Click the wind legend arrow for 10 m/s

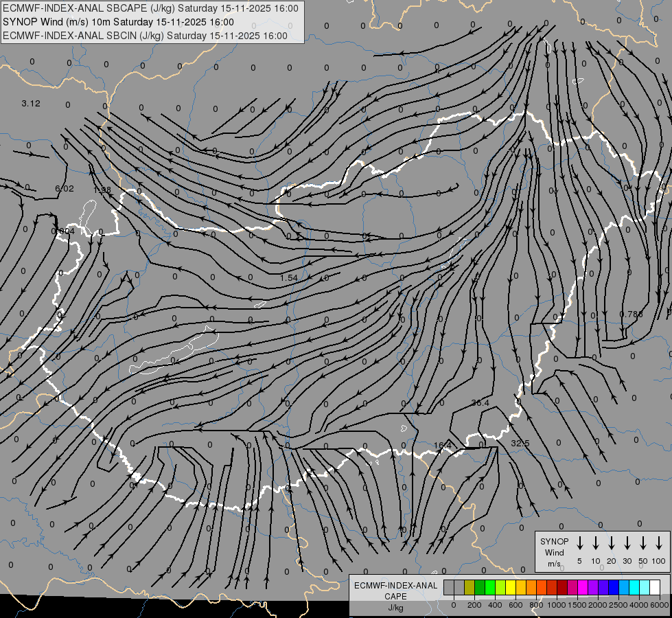coord(595,542)
